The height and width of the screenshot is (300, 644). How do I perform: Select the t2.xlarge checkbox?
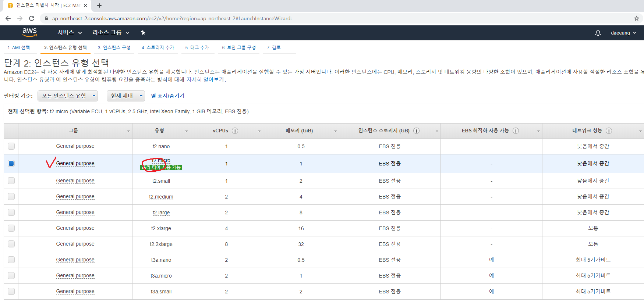[x=11, y=228]
